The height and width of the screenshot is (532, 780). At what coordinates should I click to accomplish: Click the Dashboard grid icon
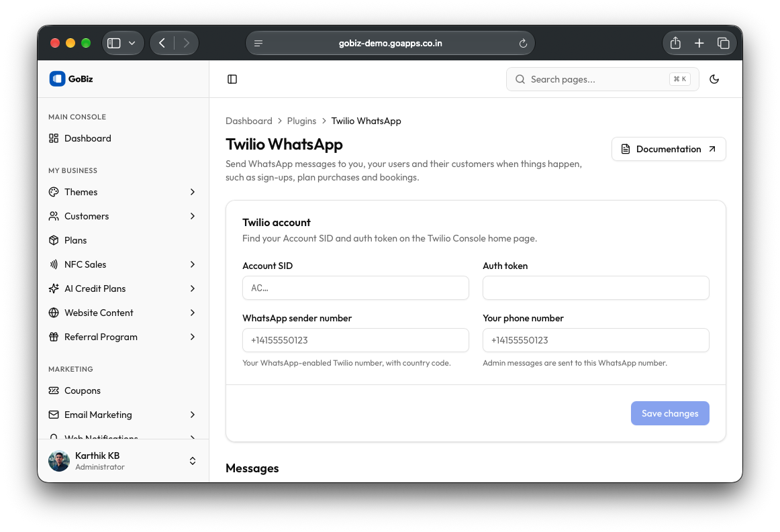pos(54,138)
